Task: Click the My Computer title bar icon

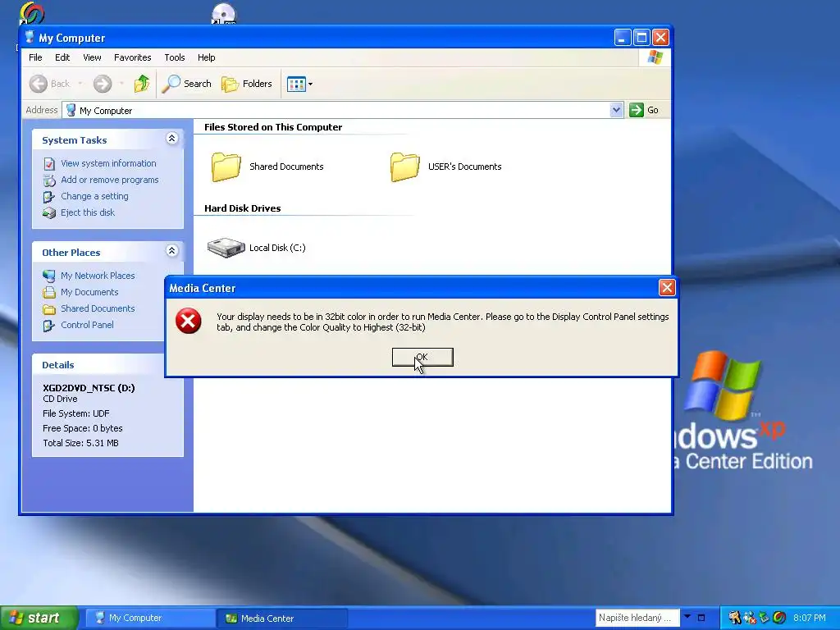Action: (30, 37)
